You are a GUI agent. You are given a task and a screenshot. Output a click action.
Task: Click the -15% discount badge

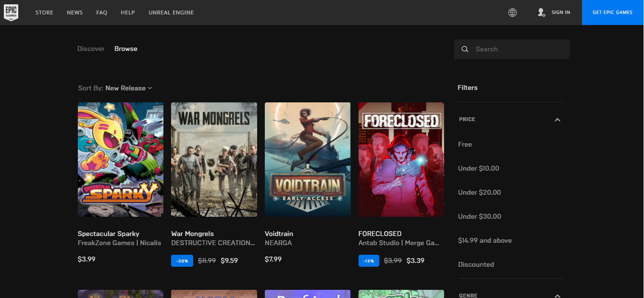369,261
